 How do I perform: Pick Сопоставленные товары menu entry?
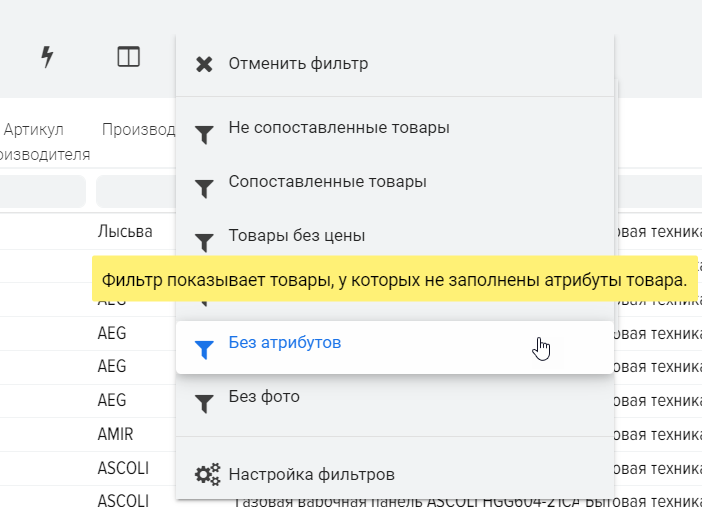(x=327, y=182)
